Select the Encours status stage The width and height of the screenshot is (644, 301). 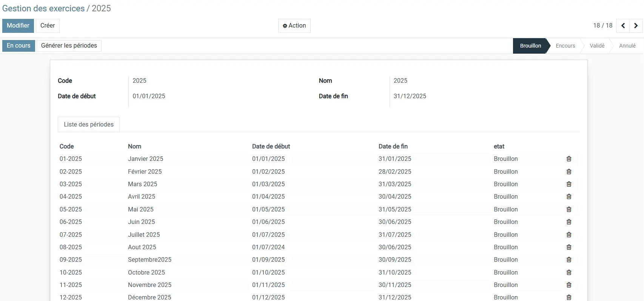click(565, 46)
